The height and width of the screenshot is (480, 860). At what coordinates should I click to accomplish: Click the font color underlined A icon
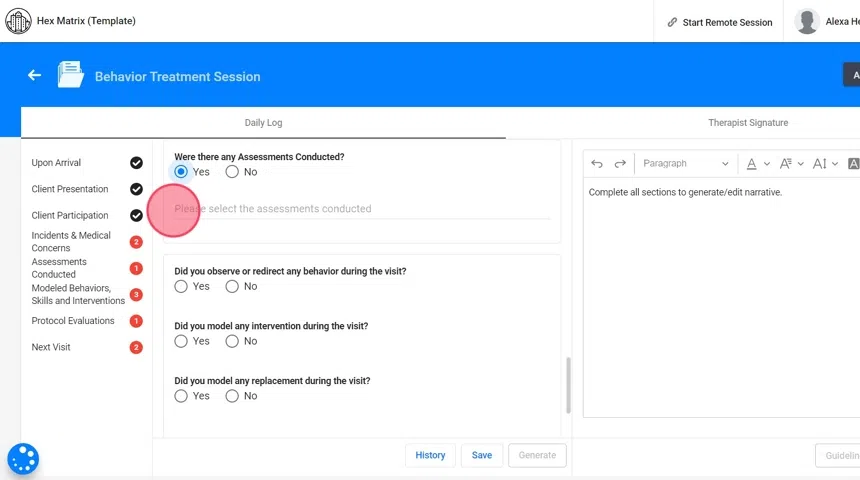point(751,164)
